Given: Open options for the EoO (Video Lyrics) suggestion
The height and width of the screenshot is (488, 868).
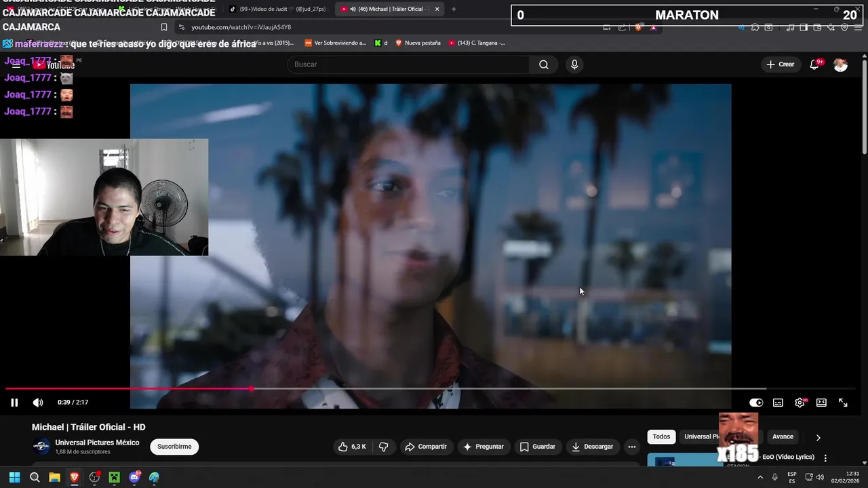Looking at the screenshot, I should [825, 458].
